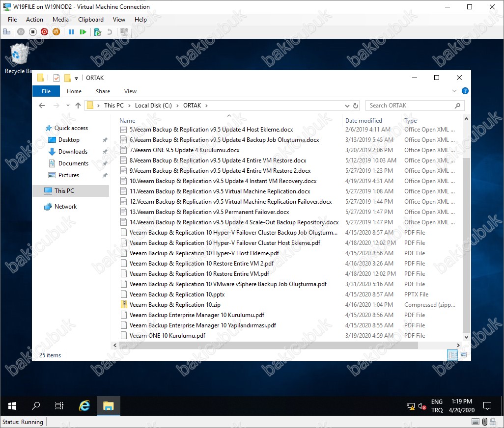Open the VM Connection File menu
The height and width of the screenshot is (428, 504).
[x=12, y=20]
